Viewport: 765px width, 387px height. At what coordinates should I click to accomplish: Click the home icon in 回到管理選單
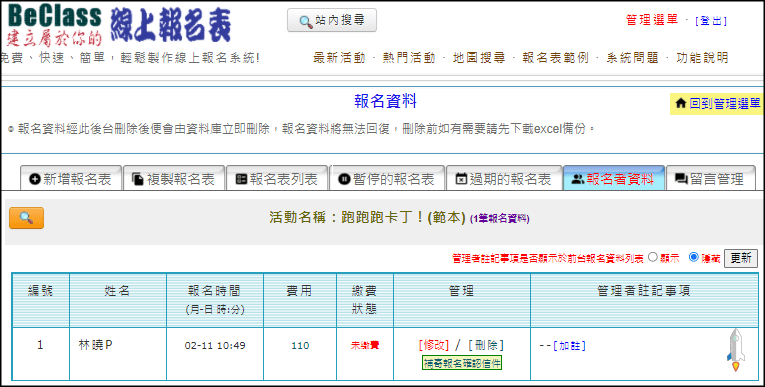pos(681,103)
